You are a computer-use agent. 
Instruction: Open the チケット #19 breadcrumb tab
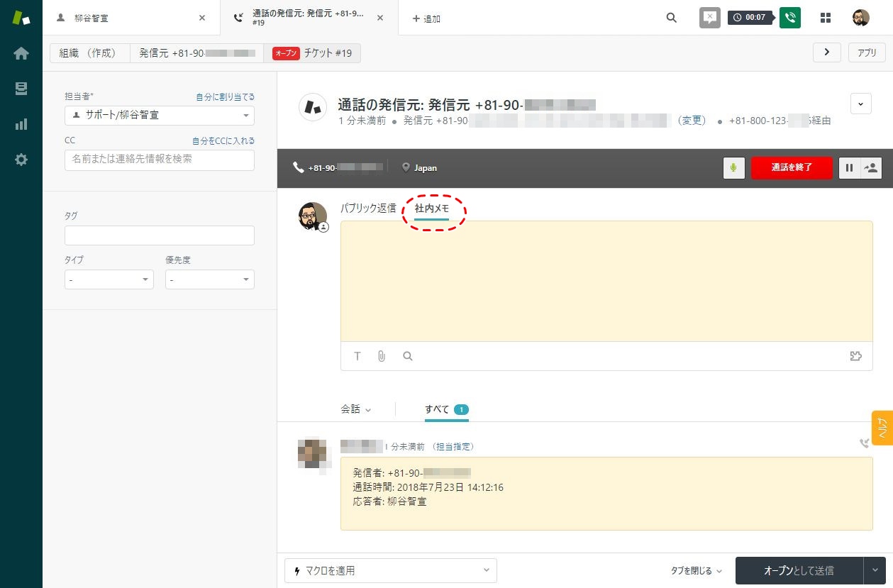click(x=312, y=53)
